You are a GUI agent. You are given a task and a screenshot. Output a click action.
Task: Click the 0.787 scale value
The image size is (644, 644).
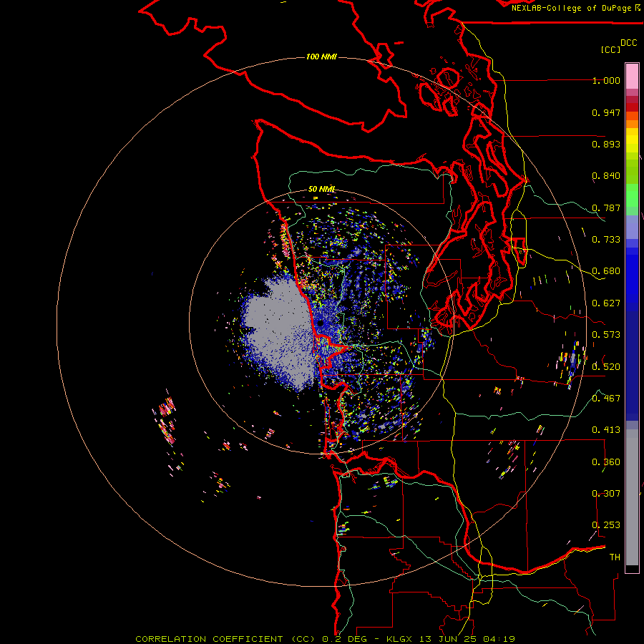606,208
